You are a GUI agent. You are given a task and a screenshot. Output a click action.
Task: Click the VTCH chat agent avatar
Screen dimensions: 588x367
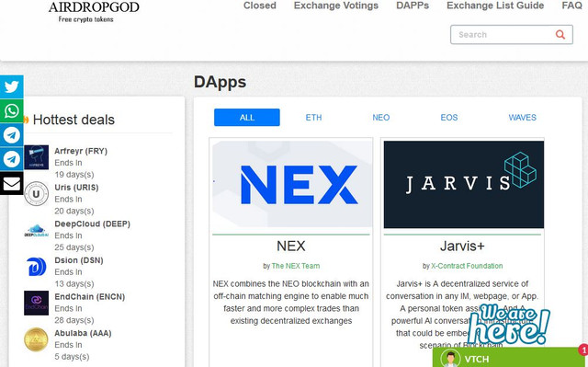450,359
